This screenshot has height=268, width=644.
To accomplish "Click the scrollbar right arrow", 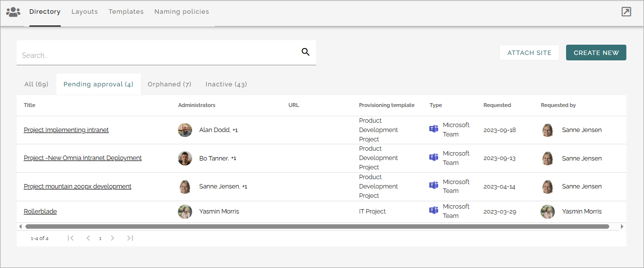I will (622, 227).
